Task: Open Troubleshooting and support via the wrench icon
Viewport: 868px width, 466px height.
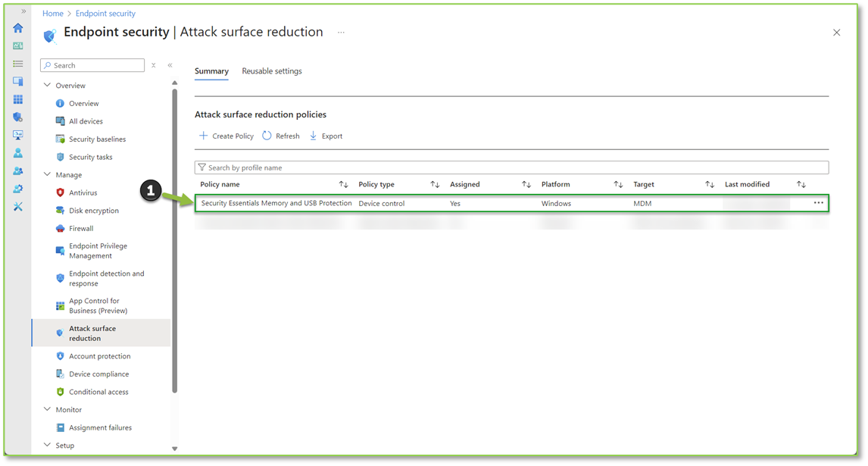Action: (17, 205)
